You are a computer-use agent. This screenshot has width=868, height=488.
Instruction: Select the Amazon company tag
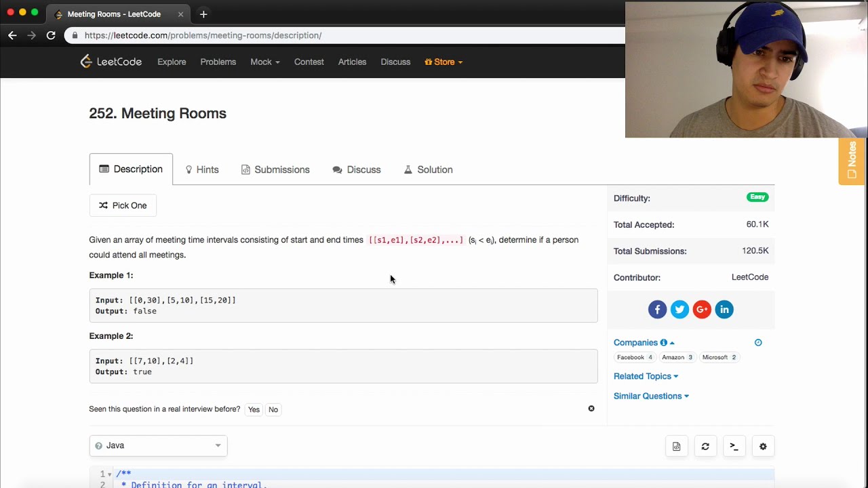677,357
